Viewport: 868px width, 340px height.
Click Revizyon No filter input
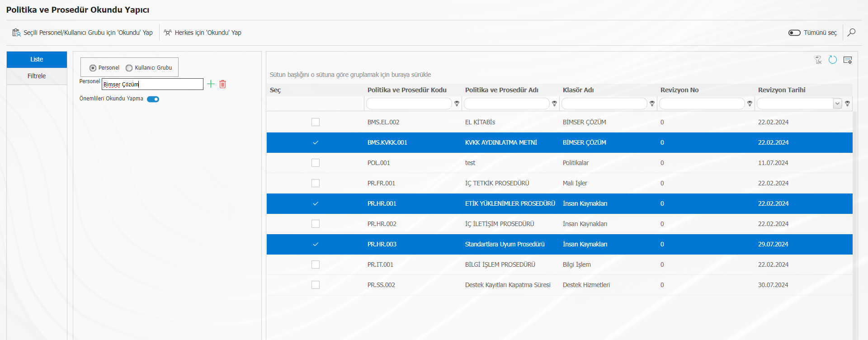[702, 104]
